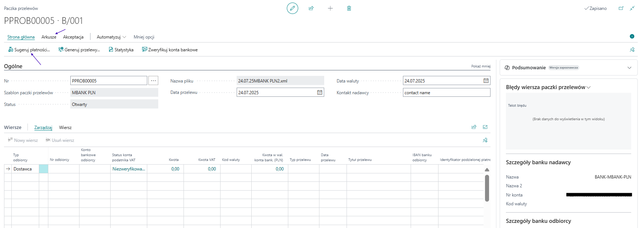Click the Konto bankowe odbiorcy column header
The width and height of the screenshot is (644, 228).
[88, 155]
